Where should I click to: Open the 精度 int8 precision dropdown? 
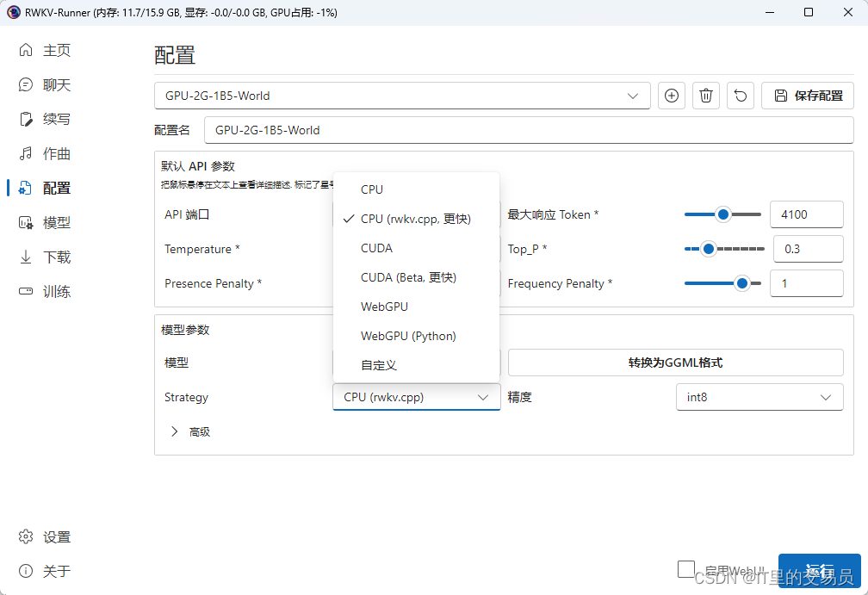[759, 397]
